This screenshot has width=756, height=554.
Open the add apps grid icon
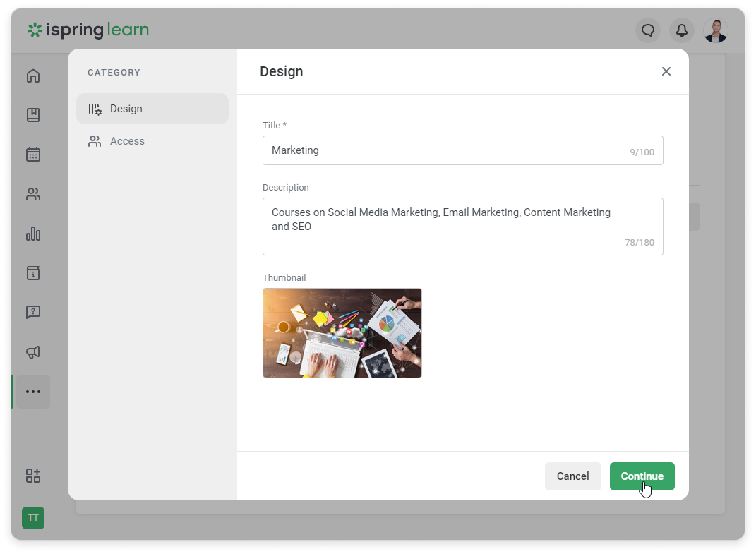coord(32,476)
